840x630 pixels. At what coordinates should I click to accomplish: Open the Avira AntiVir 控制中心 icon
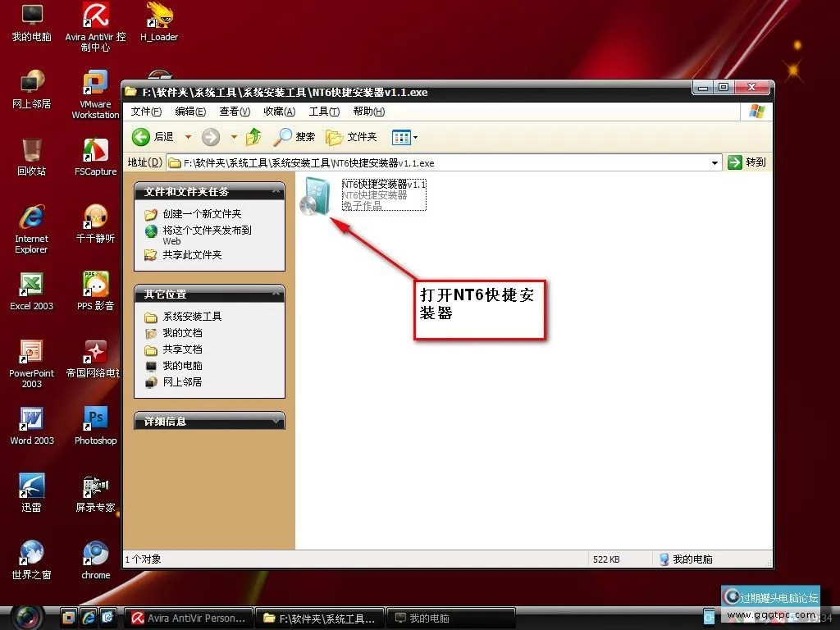pos(95,16)
